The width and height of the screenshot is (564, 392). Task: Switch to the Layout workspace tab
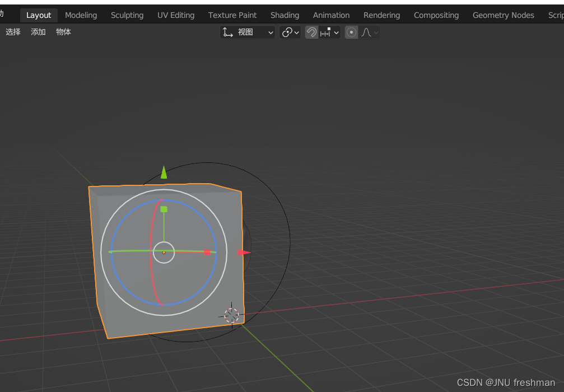[x=39, y=16]
